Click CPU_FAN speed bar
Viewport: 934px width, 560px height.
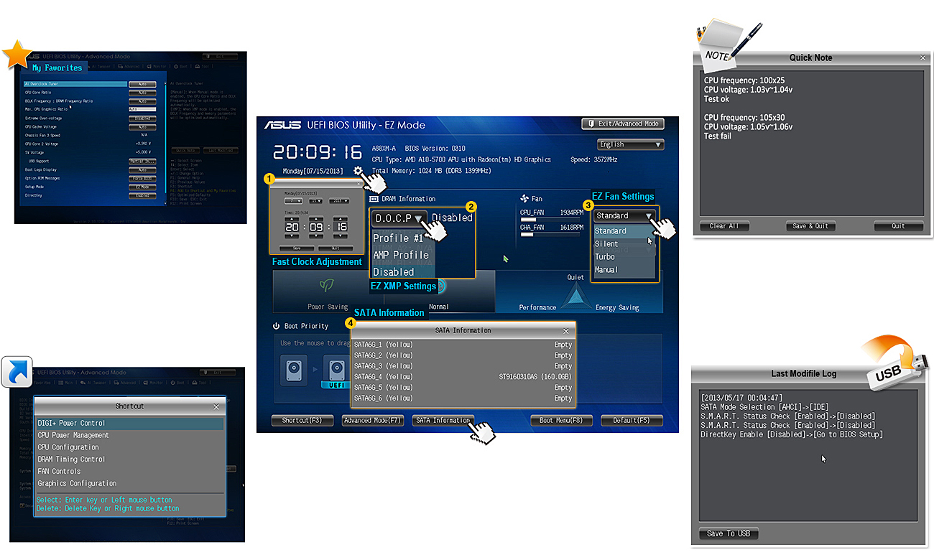click(x=552, y=220)
